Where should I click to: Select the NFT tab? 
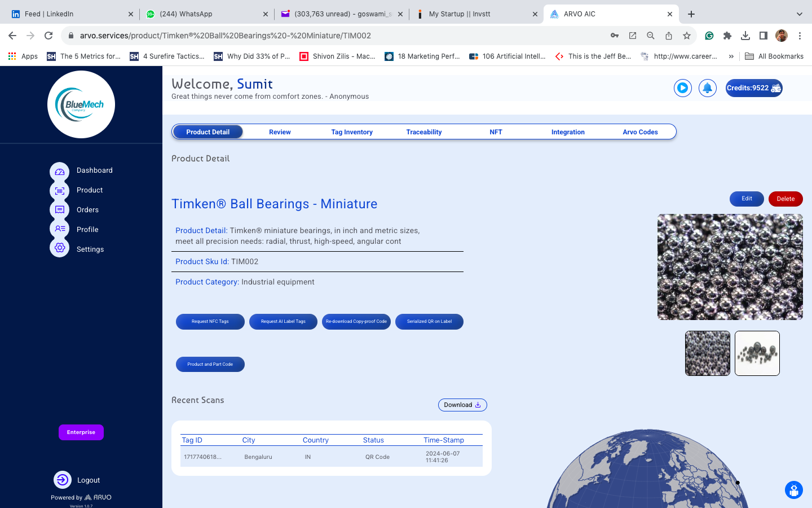(x=496, y=132)
